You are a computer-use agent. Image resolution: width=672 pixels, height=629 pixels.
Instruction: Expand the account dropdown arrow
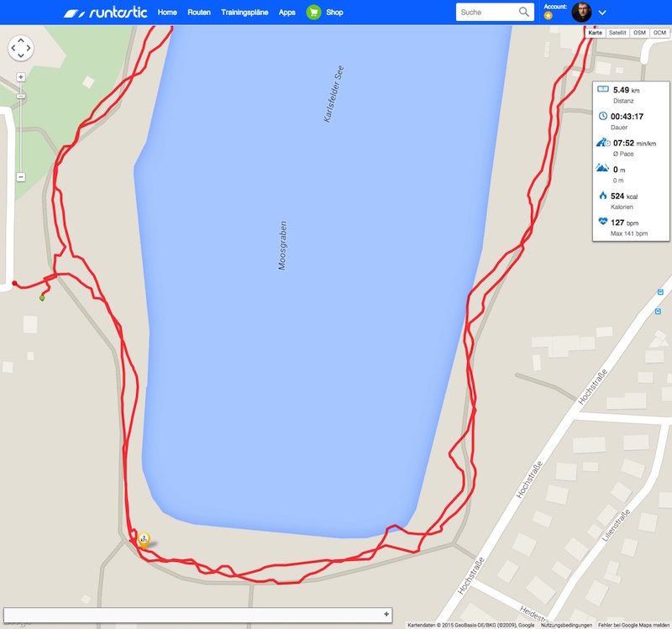pyautogui.click(x=602, y=13)
